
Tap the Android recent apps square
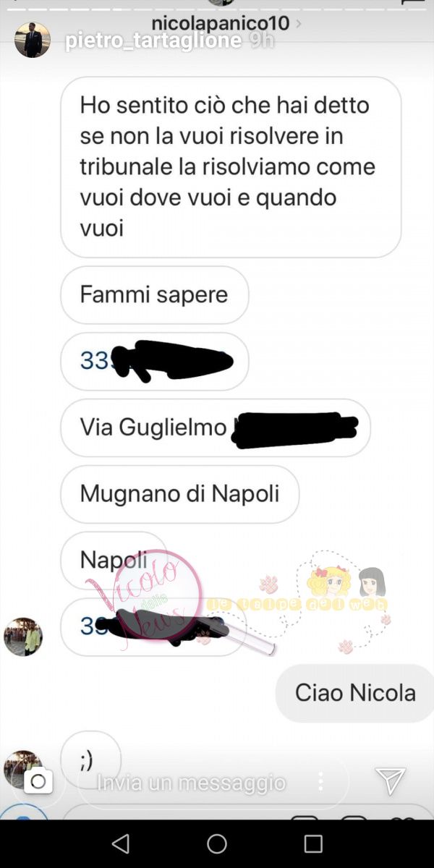coord(313,843)
